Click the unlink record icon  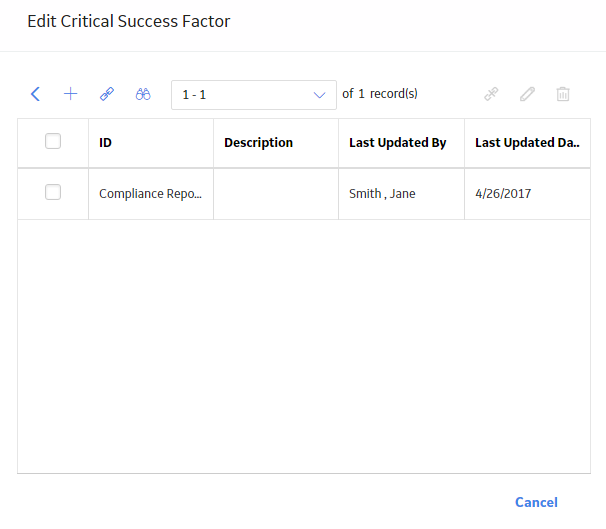pyautogui.click(x=491, y=94)
